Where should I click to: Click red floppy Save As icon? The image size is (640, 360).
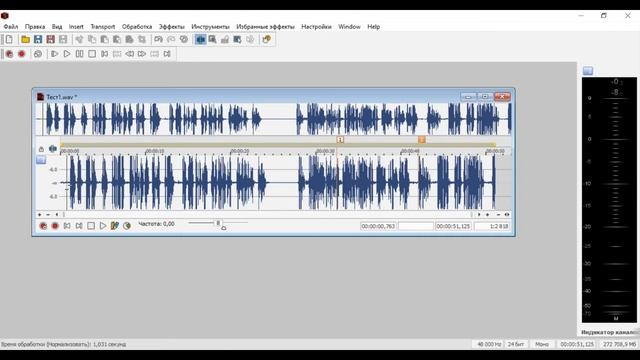(x=51, y=40)
